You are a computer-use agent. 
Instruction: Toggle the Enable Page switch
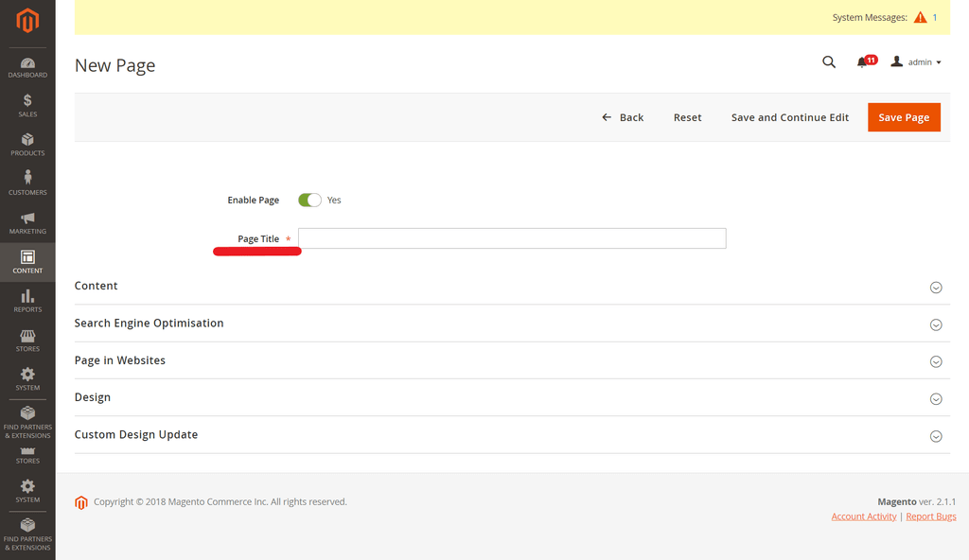[x=309, y=200]
